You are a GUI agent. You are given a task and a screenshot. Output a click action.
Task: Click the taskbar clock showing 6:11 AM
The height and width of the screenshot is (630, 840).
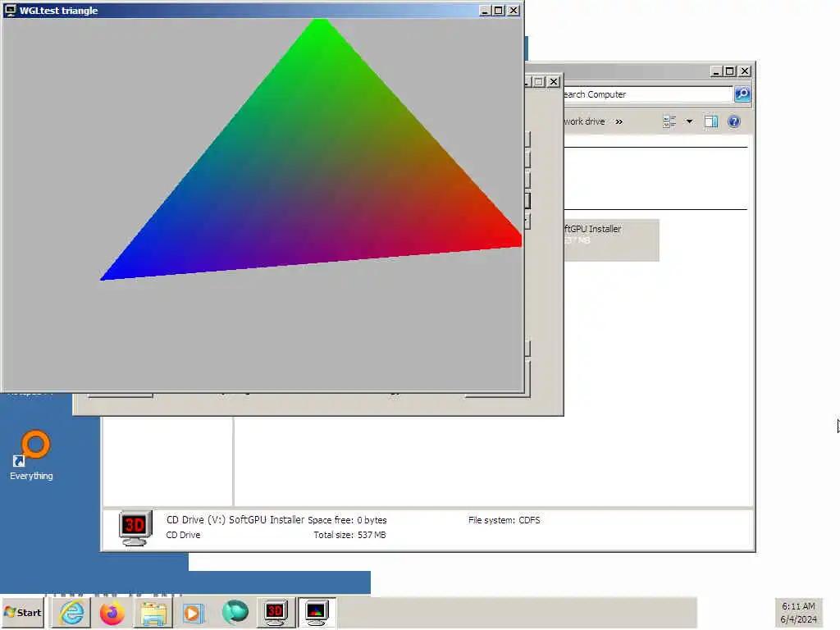point(798,612)
